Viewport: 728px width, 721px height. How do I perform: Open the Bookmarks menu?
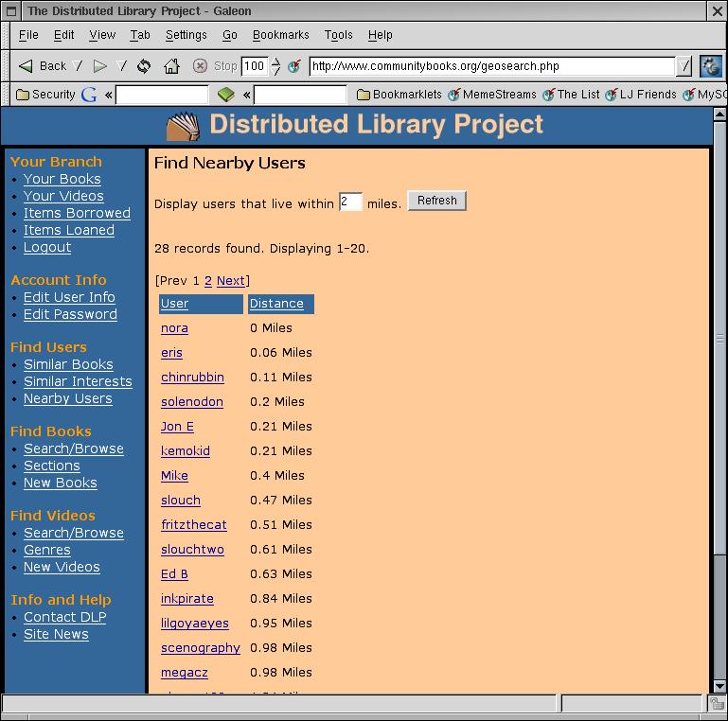pyautogui.click(x=280, y=35)
